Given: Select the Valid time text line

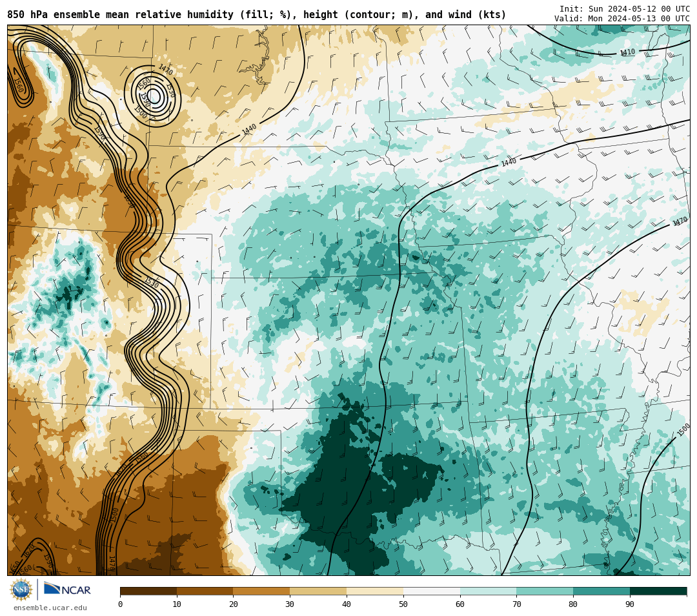Looking at the screenshot, I should click(622, 18).
